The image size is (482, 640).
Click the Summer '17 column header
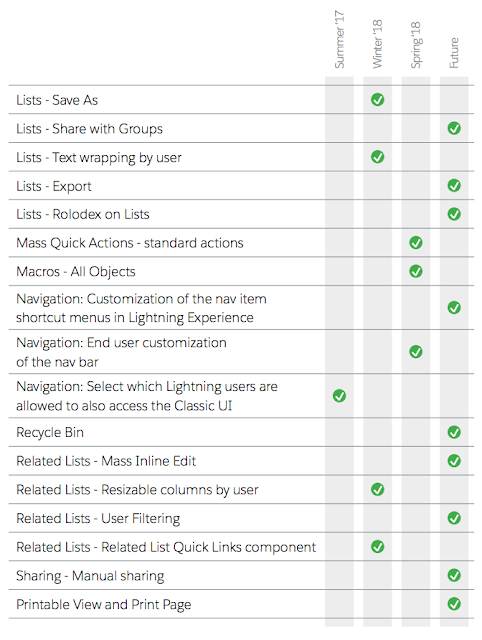coord(340,40)
